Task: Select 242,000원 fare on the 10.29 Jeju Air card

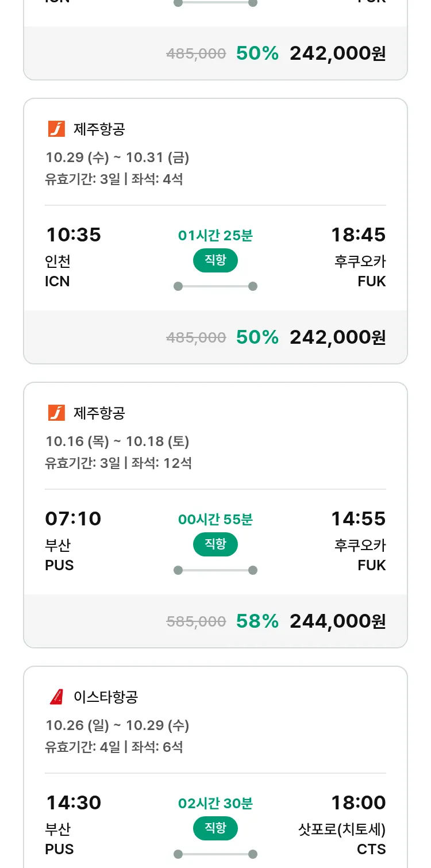Action: 337,337
